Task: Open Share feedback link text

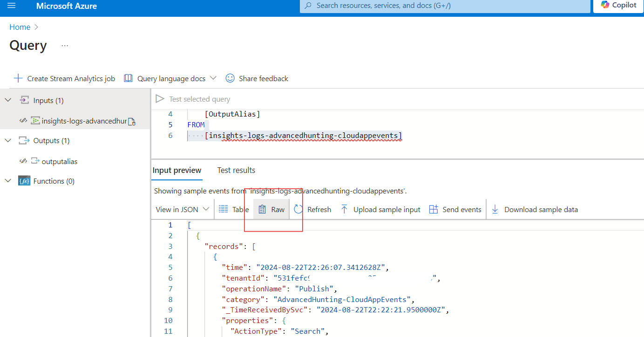Action: pos(264,79)
